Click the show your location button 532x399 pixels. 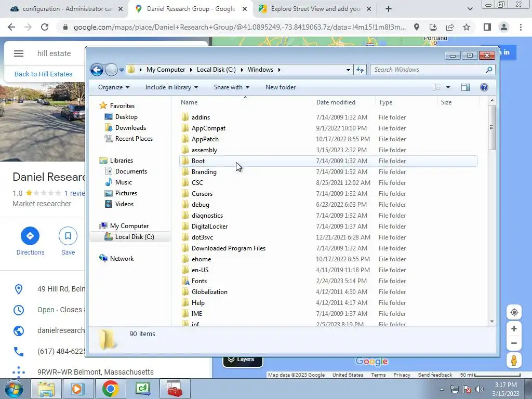pyautogui.click(x=514, y=312)
